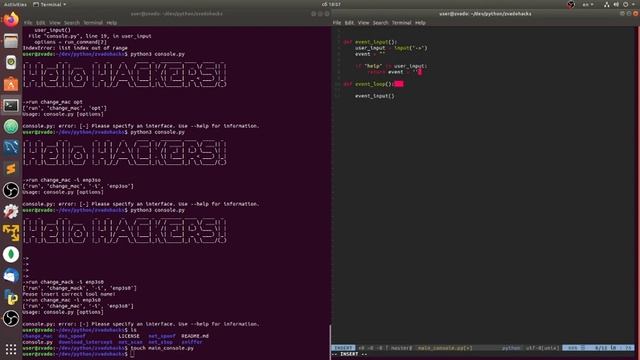Image resolution: width=640 pixels, height=360 pixels.
Task: Open Firefox from the dock
Action: [x=11, y=19]
